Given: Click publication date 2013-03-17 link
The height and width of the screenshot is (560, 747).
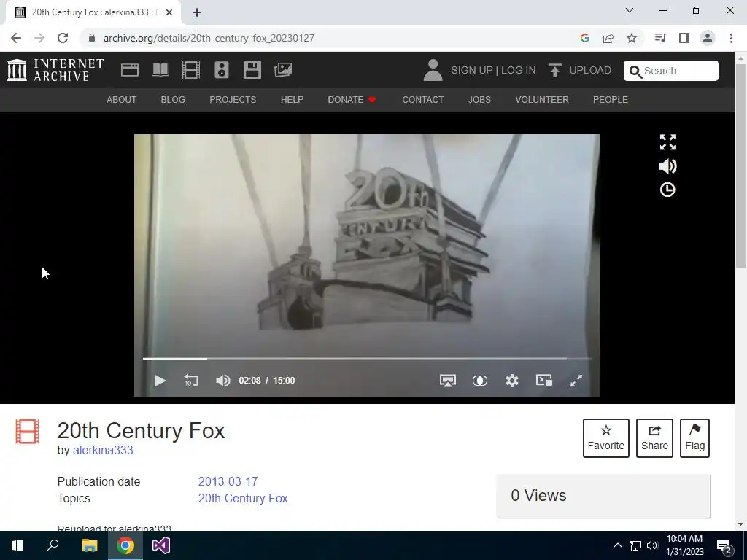Looking at the screenshot, I should pos(228,481).
